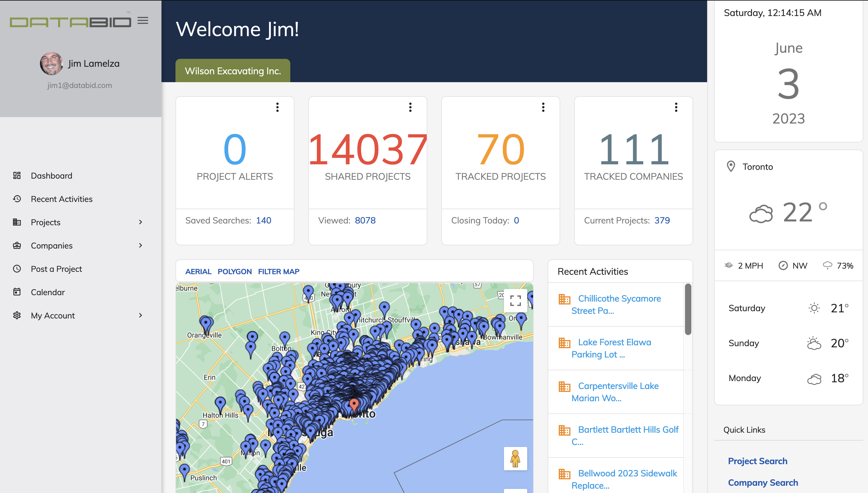The height and width of the screenshot is (493, 868).
Task: Click the Recent Activities scrollbar
Action: (688, 309)
